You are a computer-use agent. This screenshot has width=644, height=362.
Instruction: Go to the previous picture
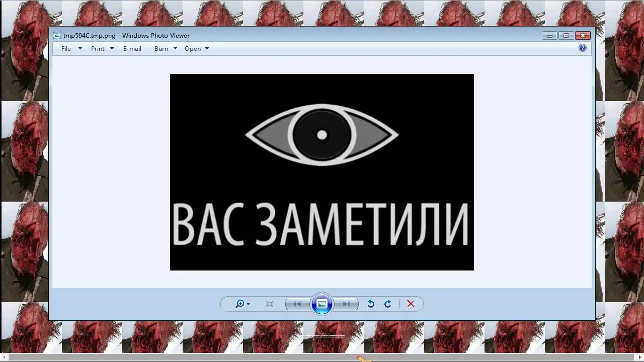298,304
